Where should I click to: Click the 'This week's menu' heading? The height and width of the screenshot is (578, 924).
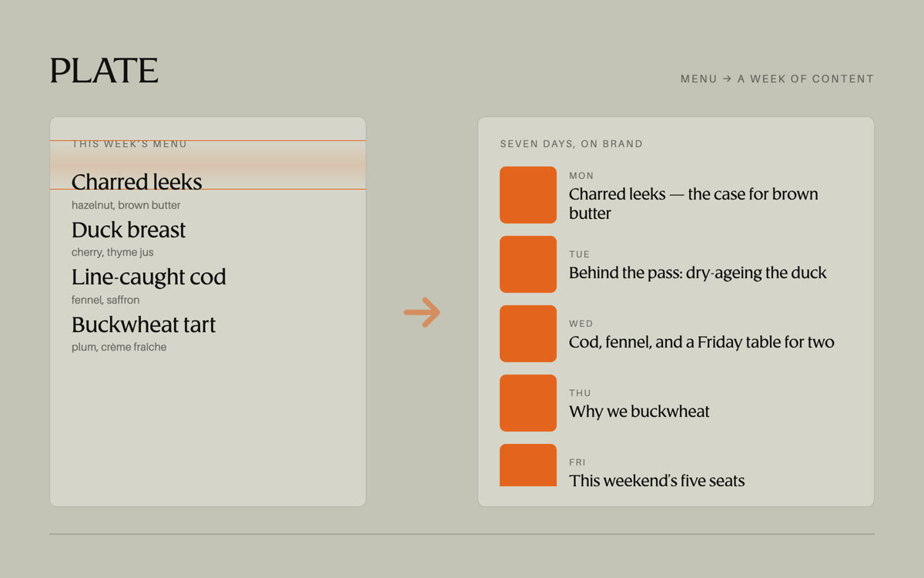coord(129,144)
